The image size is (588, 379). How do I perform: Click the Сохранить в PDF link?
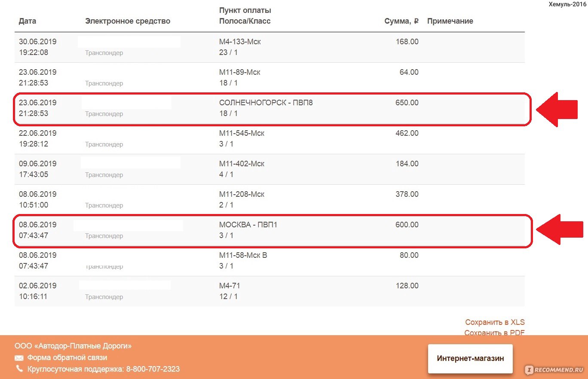pyautogui.click(x=495, y=333)
